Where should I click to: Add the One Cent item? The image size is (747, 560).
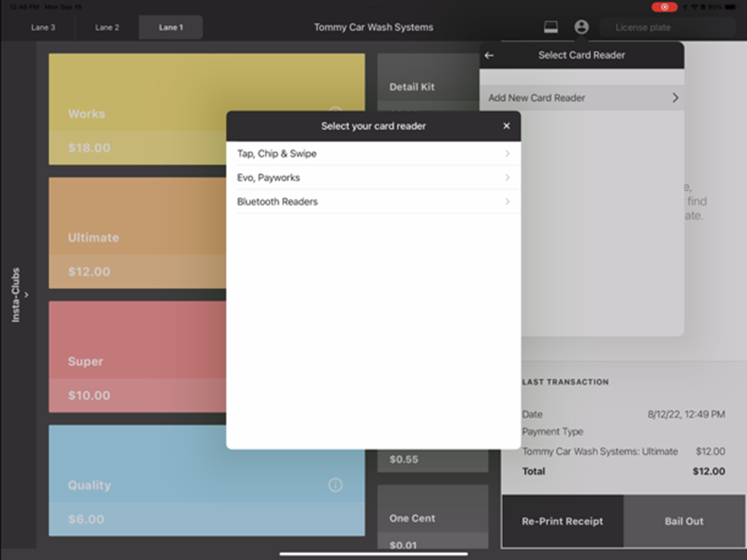click(x=433, y=517)
